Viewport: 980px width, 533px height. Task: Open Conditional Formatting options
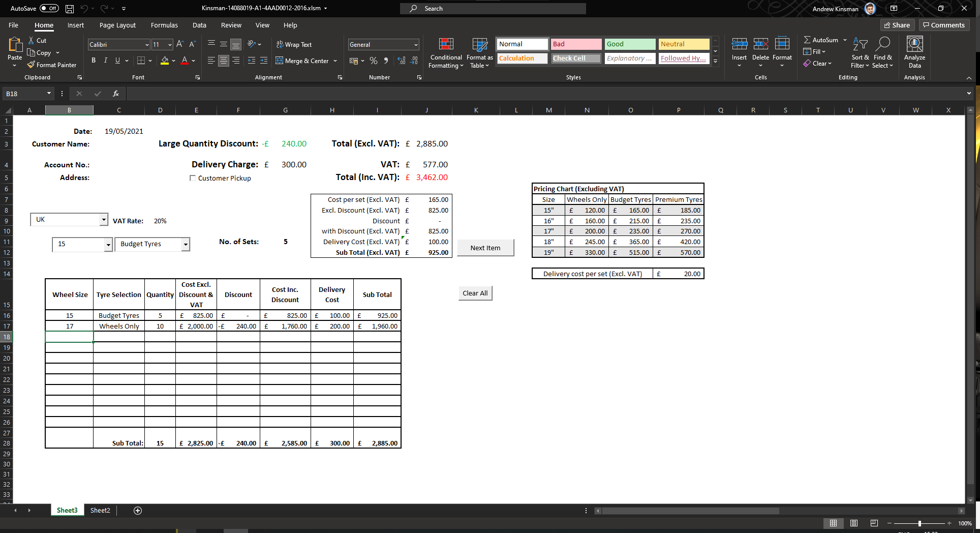(445, 53)
